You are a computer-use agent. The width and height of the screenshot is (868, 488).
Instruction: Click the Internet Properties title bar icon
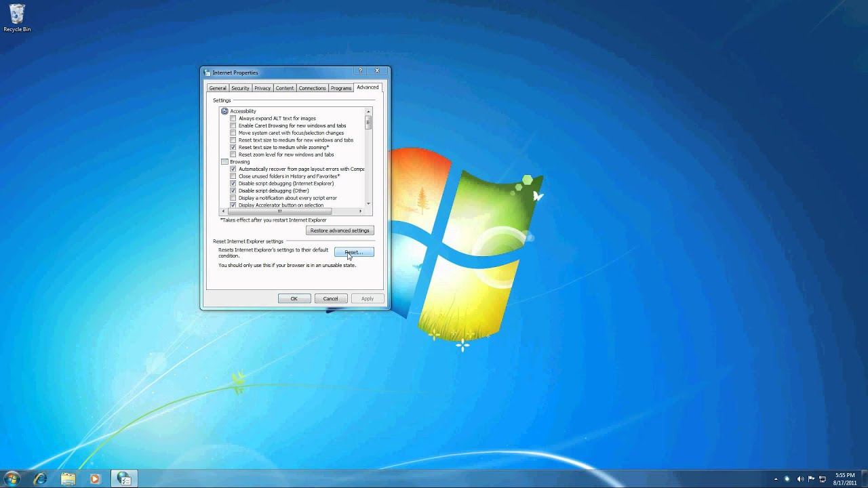coord(208,73)
